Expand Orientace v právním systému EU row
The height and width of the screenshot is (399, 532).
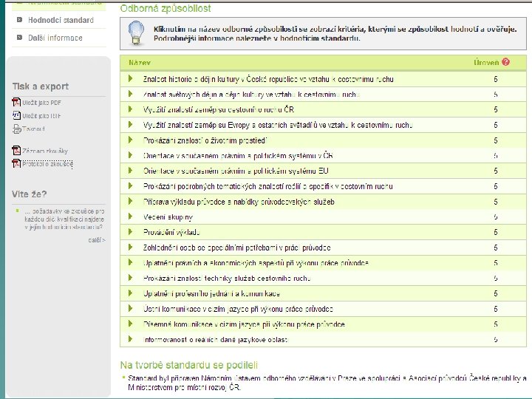tap(131, 171)
